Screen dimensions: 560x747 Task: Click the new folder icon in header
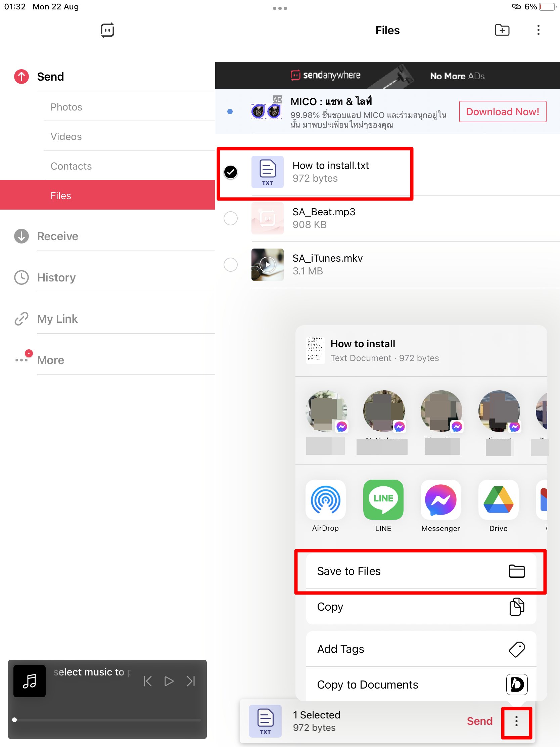point(502,30)
